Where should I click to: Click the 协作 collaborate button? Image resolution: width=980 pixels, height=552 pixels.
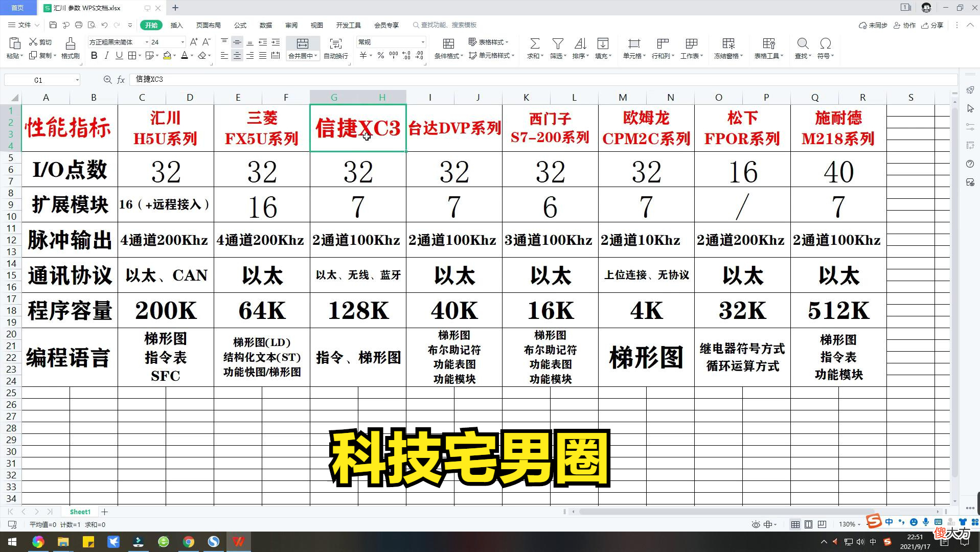click(904, 25)
